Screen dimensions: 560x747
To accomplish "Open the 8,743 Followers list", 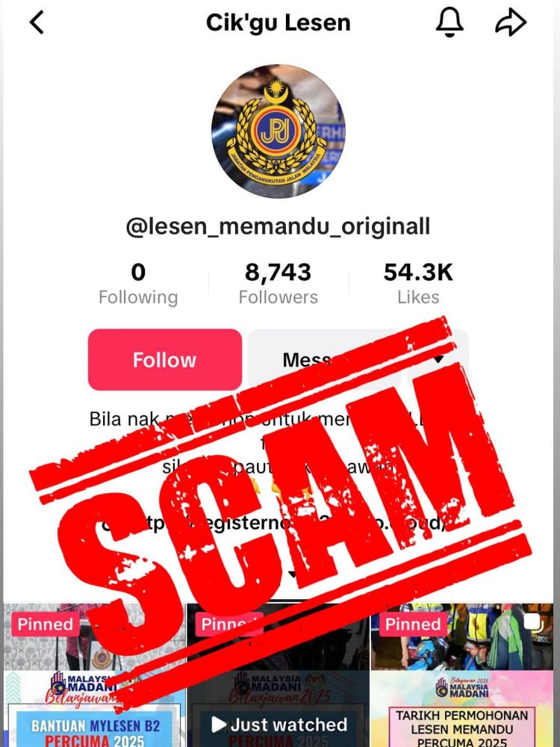I will point(278,284).
